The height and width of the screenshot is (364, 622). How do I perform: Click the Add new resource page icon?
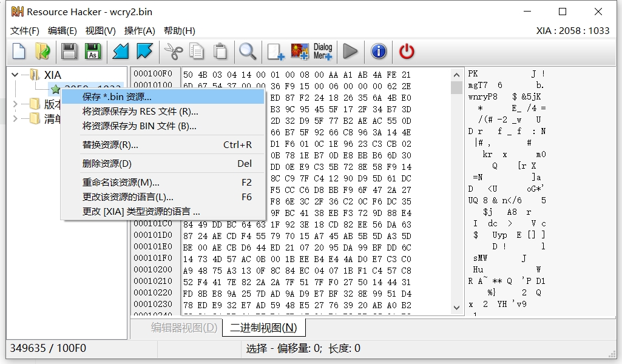pyautogui.click(x=276, y=52)
